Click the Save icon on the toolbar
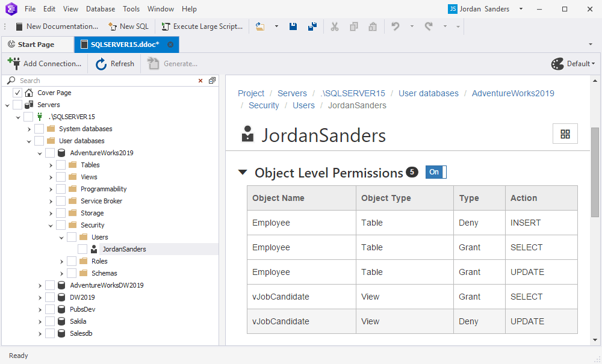The height and width of the screenshot is (364, 602). [293, 26]
